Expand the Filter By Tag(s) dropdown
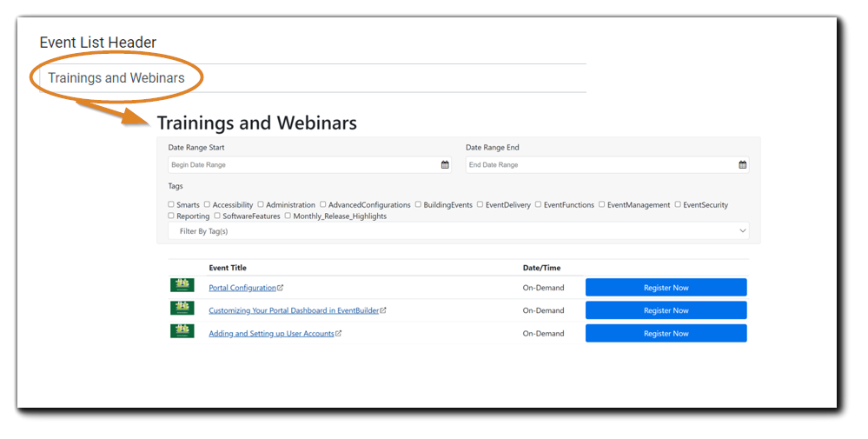The height and width of the screenshot is (439, 868). click(x=459, y=231)
